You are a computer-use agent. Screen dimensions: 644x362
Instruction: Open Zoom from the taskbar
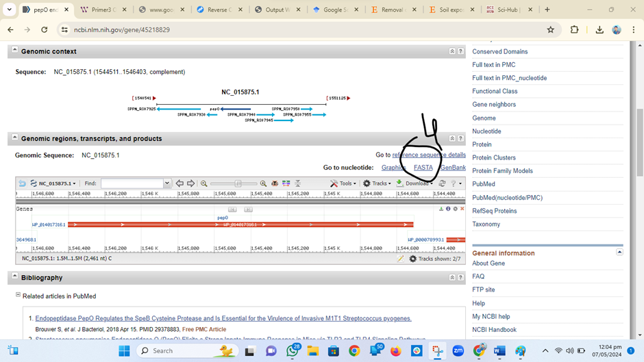tap(458, 351)
